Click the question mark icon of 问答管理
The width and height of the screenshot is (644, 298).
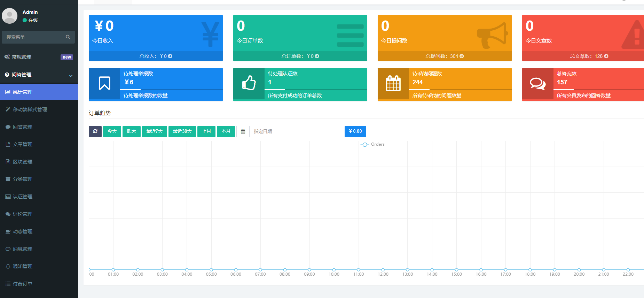click(7, 75)
